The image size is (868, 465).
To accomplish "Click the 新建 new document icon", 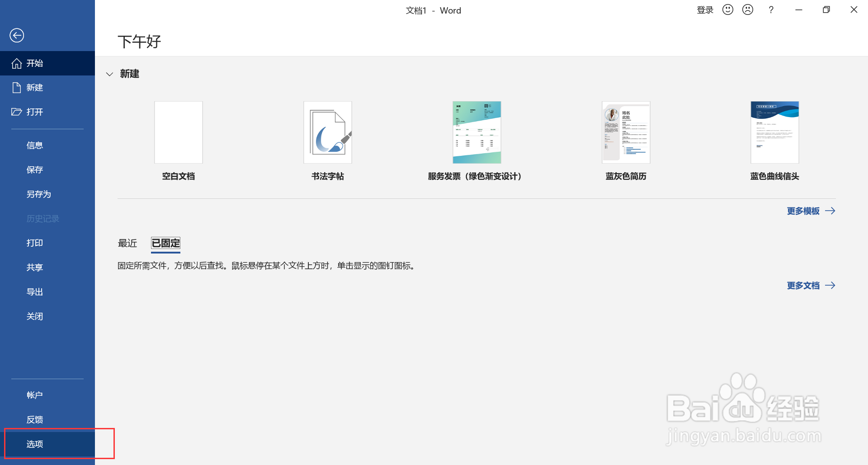I will pyautogui.click(x=17, y=87).
